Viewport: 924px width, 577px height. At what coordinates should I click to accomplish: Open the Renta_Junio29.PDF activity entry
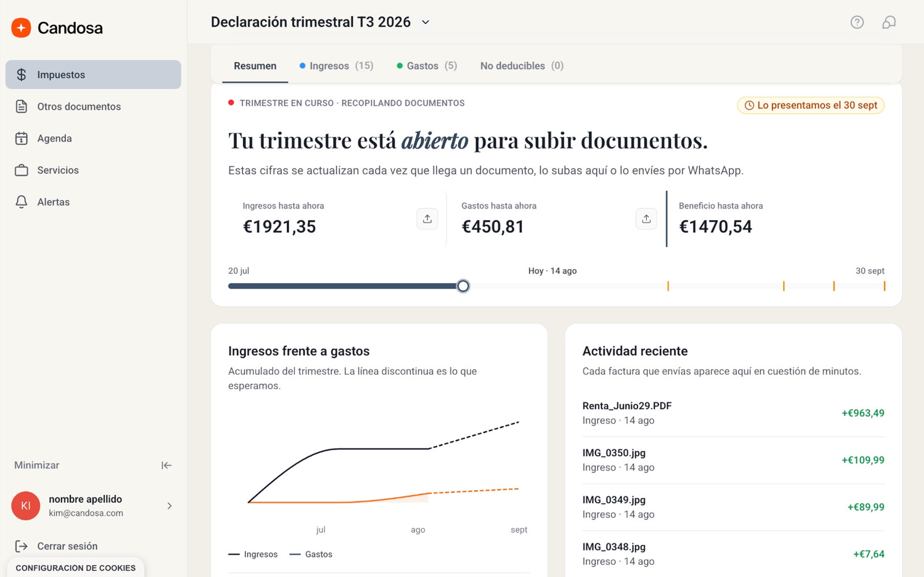tap(733, 413)
